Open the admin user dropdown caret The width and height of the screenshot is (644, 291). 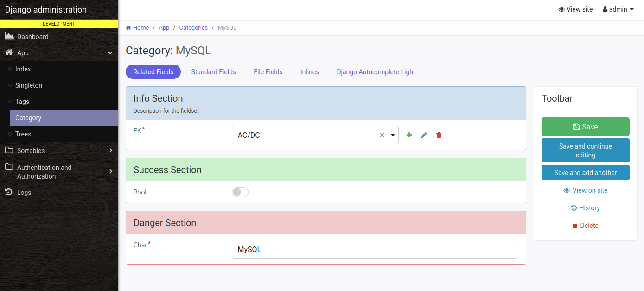[631, 9]
